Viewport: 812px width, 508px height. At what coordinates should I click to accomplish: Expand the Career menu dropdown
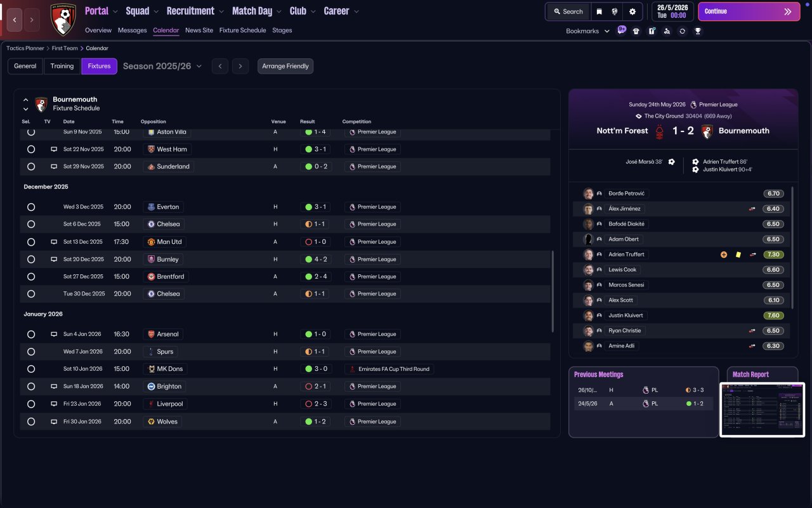(357, 11)
